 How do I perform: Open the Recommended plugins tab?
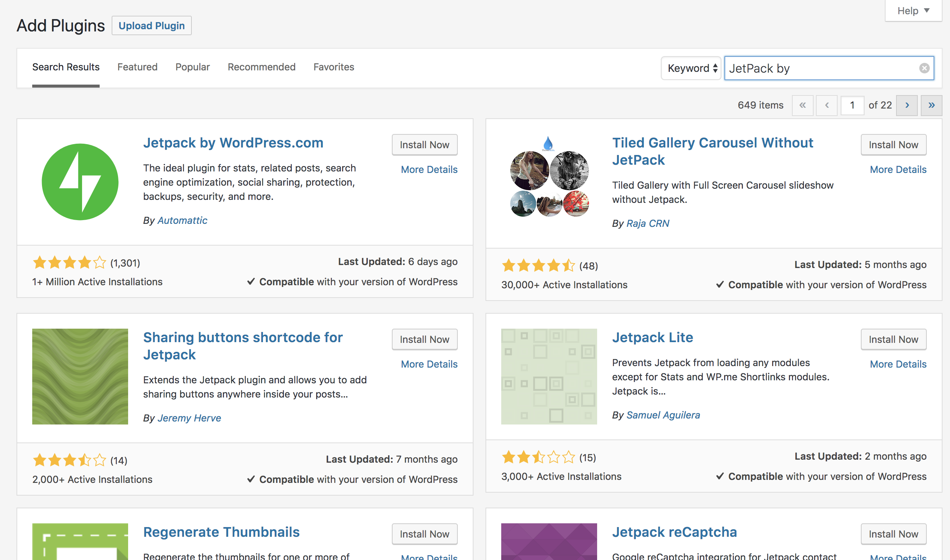tap(262, 67)
